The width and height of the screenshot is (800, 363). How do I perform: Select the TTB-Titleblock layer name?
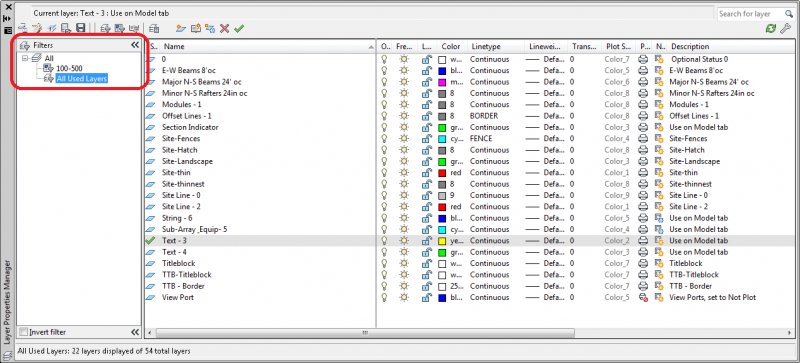[187, 275]
